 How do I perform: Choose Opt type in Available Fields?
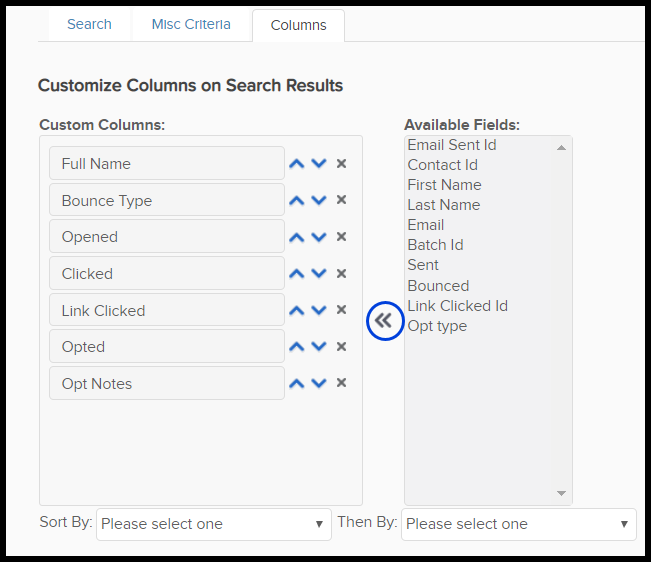(x=437, y=326)
